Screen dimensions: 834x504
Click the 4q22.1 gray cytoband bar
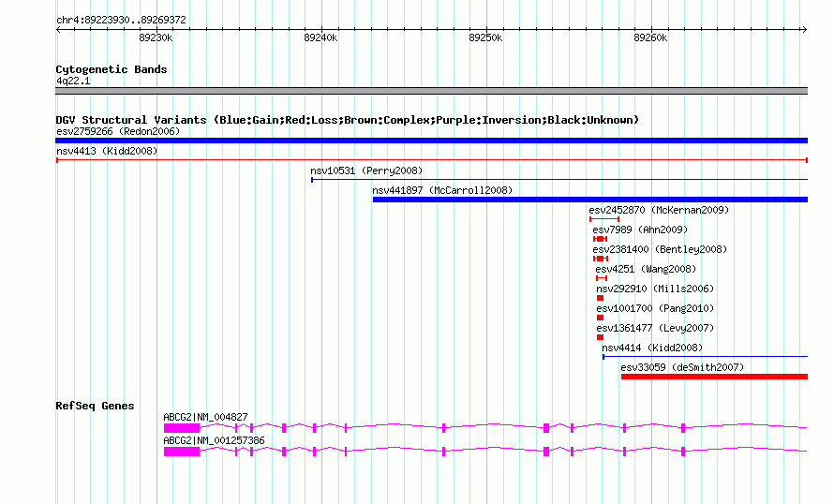pyautogui.click(x=431, y=91)
